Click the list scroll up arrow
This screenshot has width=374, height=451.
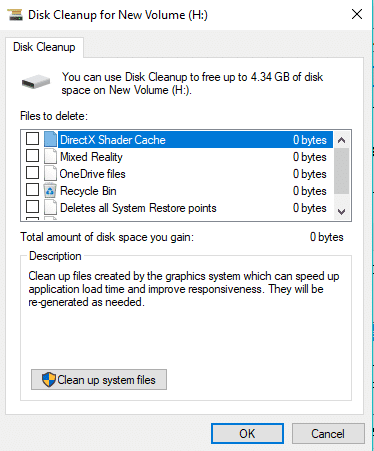coord(341,140)
